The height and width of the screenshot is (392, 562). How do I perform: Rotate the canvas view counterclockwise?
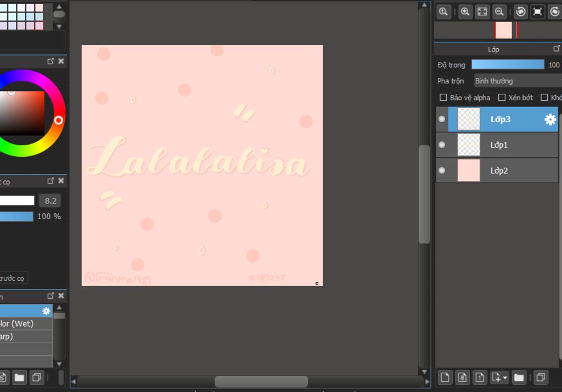click(x=521, y=12)
